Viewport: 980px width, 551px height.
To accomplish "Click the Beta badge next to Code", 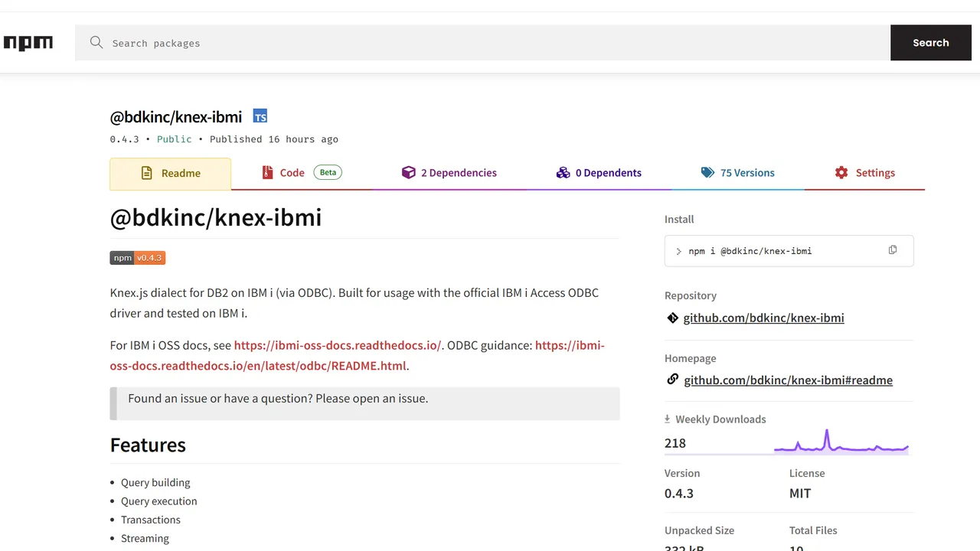I will (328, 172).
